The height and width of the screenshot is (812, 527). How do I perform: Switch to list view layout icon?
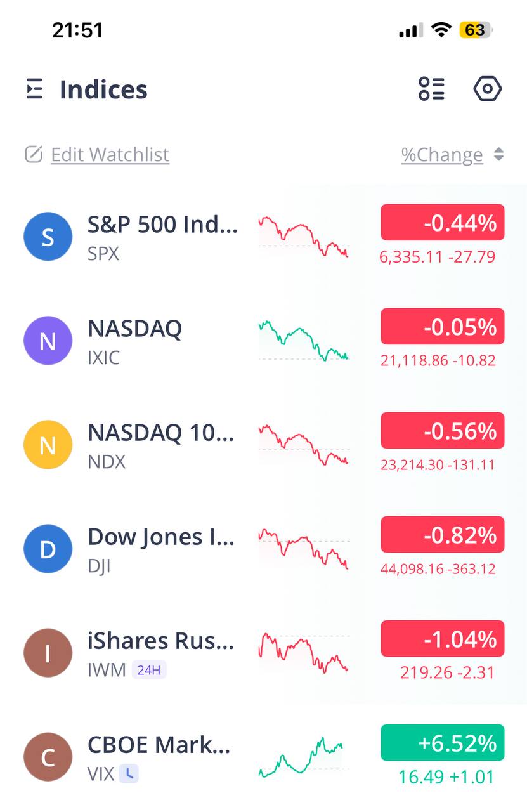click(431, 89)
